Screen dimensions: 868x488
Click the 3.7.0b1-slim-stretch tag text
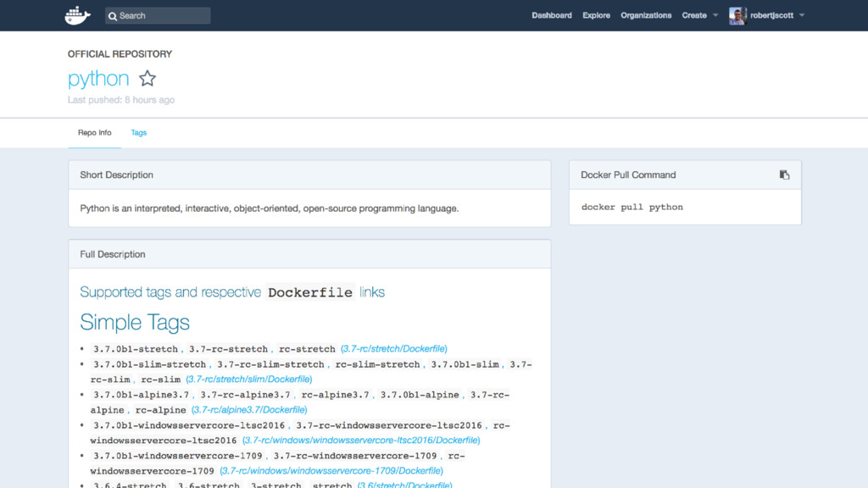coord(149,364)
